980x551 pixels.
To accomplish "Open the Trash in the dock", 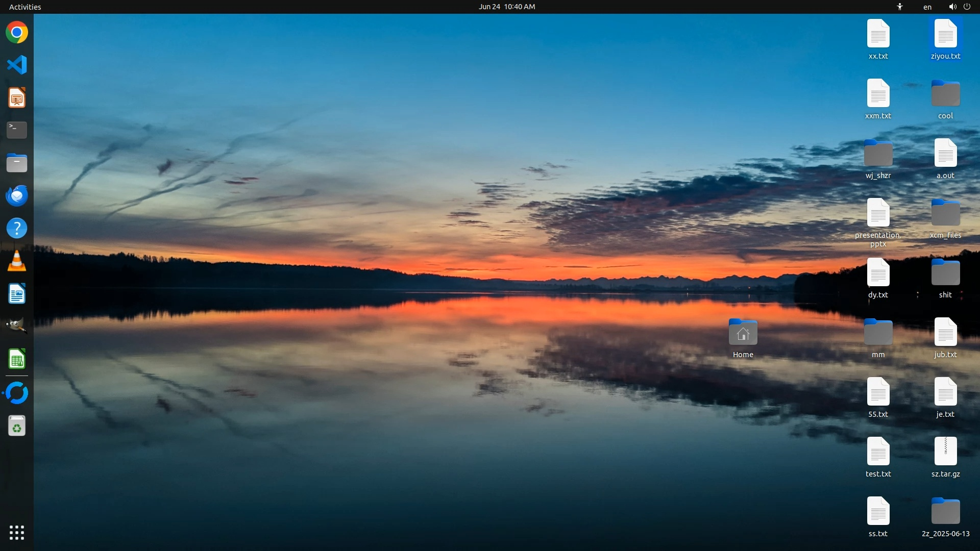I will coord(17,426).
